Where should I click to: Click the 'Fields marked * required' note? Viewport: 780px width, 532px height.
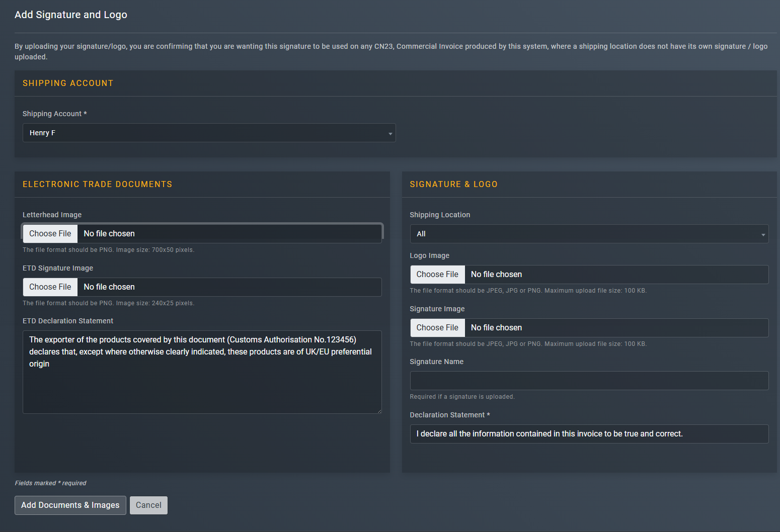point(50,483)
